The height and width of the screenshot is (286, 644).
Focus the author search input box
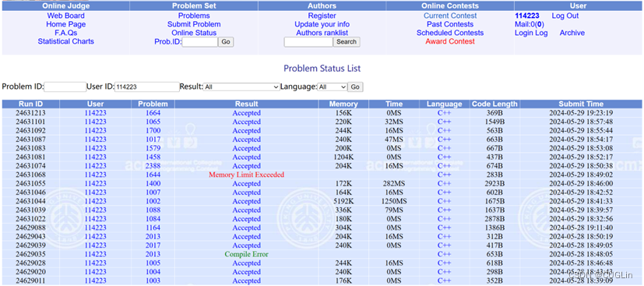click(x=308, y=42)
